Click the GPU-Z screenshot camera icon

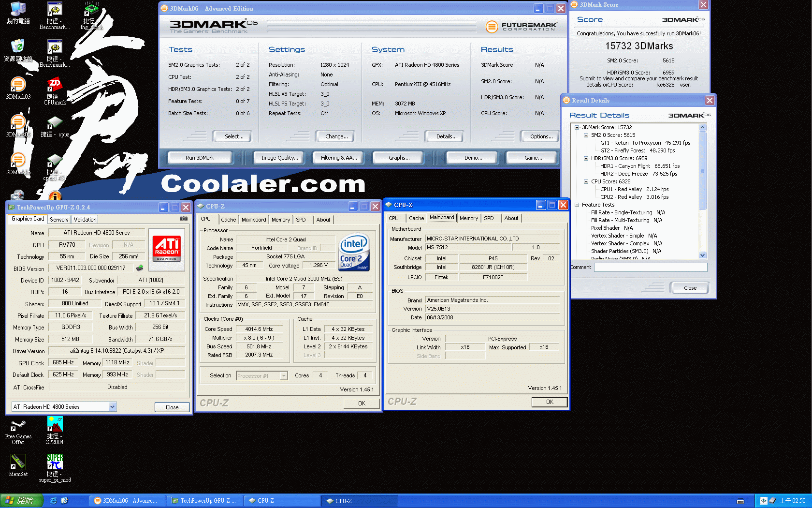tap(184, 219)
